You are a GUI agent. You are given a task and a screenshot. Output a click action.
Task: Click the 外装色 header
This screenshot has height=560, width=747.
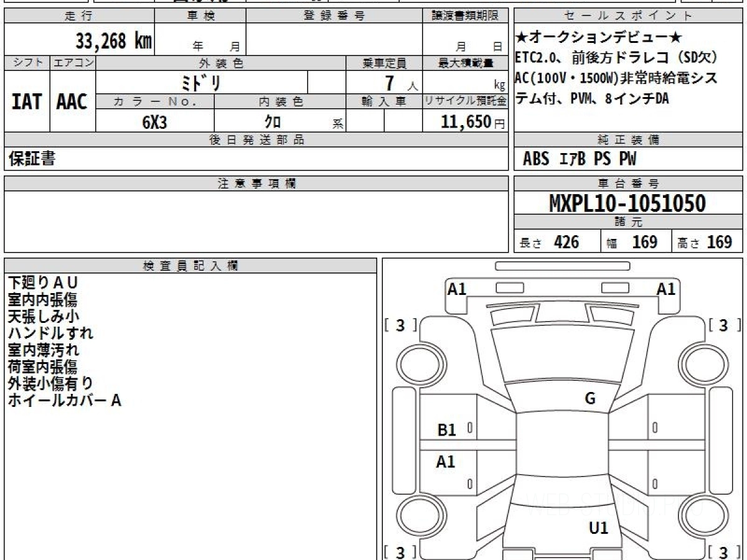[x=221, y=63]
